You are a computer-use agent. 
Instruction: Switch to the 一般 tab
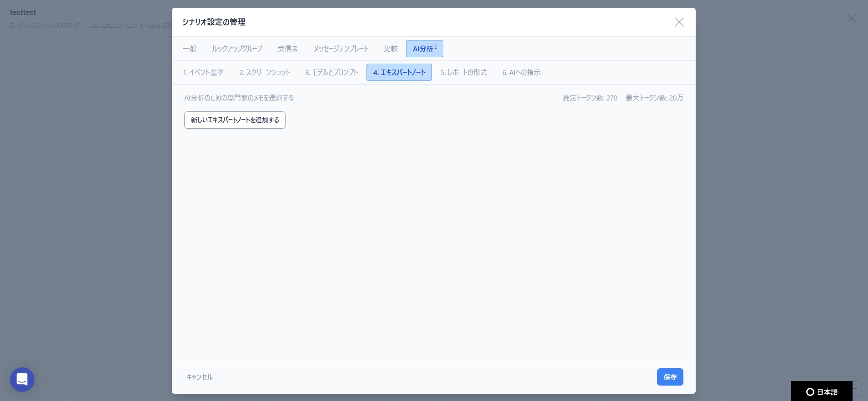pos(190,49)
